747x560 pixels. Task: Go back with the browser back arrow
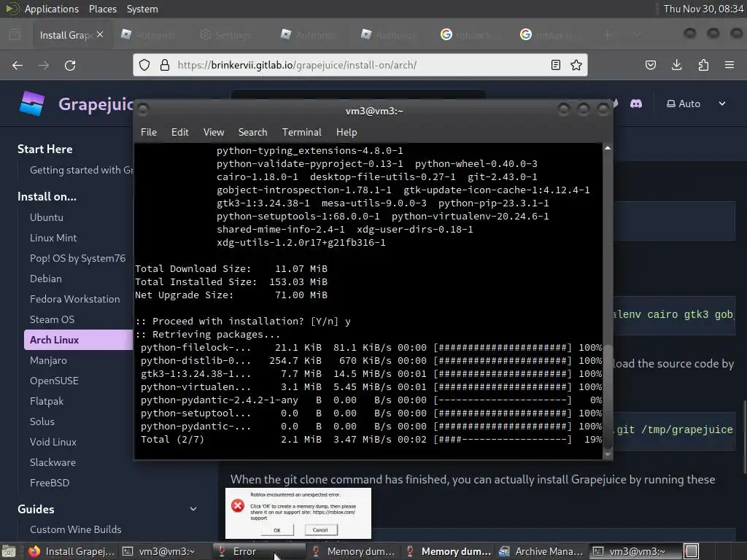pyautogui.click(x=18, y=65)
